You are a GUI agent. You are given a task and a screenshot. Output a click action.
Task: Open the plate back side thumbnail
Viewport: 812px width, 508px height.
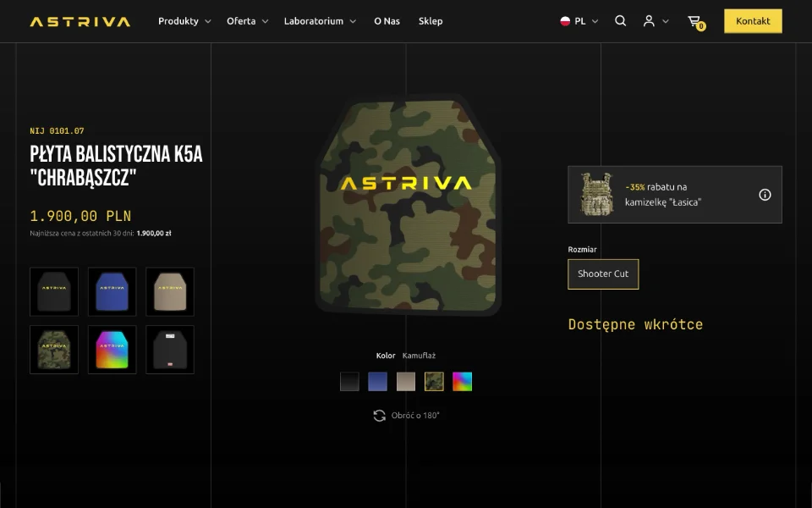(x=170, y=350)
